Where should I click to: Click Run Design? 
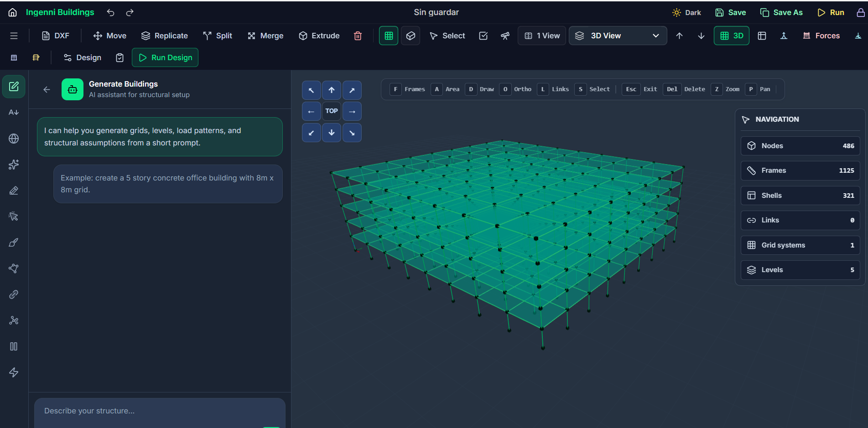(x=165, y=57)
